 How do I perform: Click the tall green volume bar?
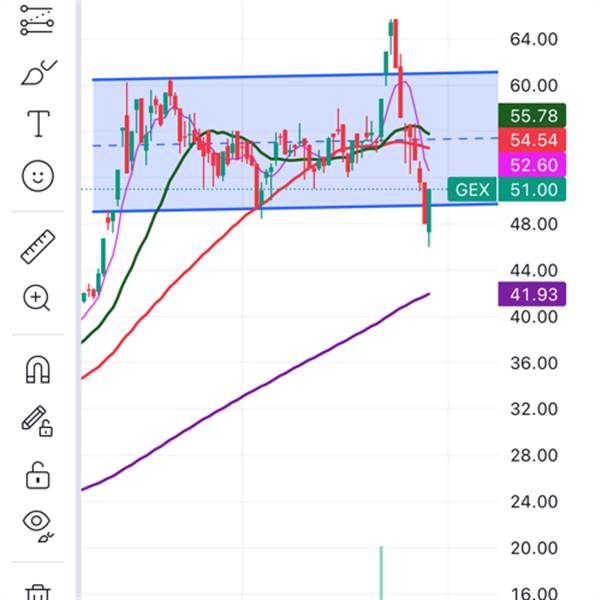[x=381, y=573]
